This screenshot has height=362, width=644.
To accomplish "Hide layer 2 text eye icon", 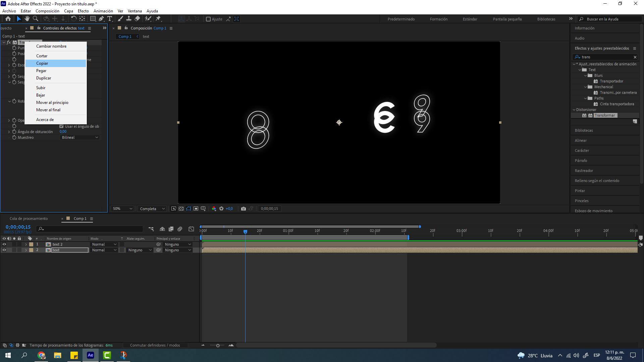I will pos(4,250).
